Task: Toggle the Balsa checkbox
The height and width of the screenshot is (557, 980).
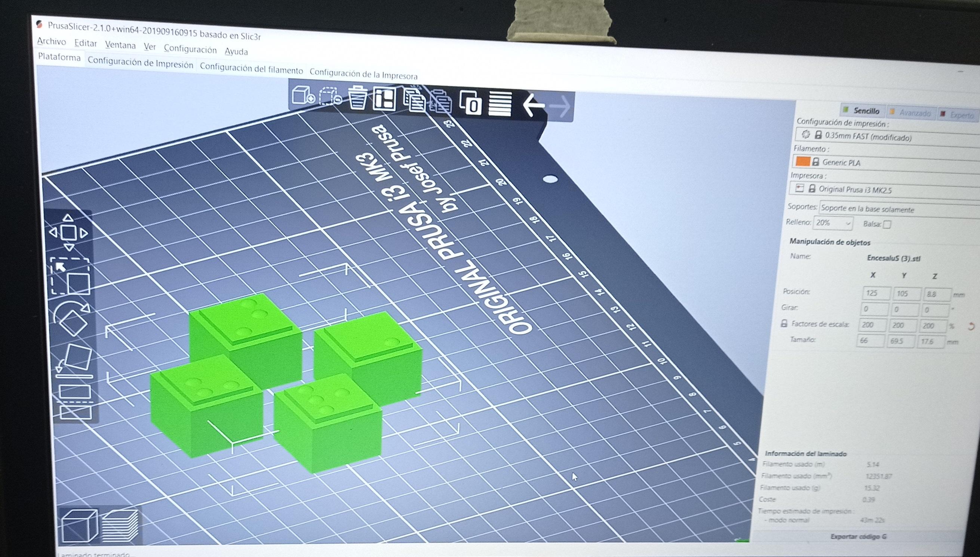Action: 887,224
